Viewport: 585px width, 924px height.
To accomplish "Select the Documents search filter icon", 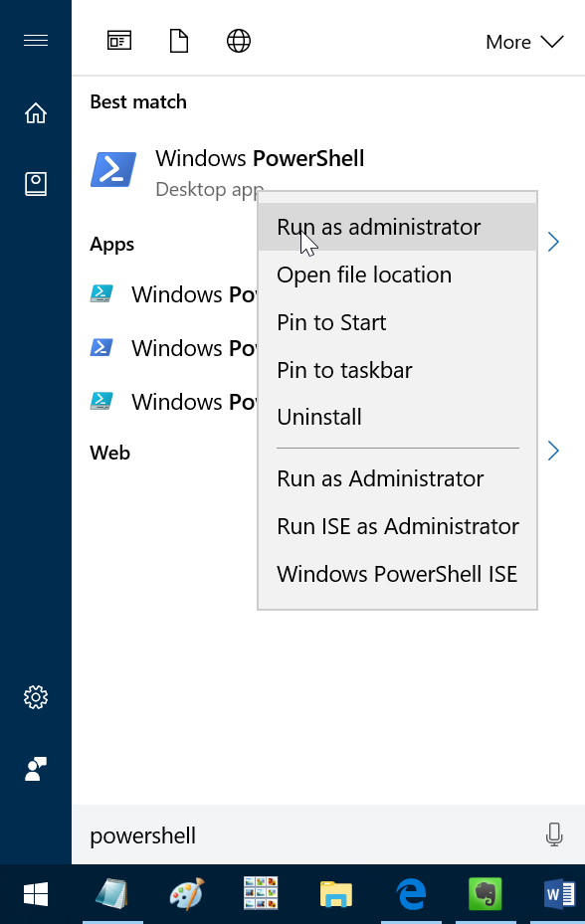I will 178,41.
